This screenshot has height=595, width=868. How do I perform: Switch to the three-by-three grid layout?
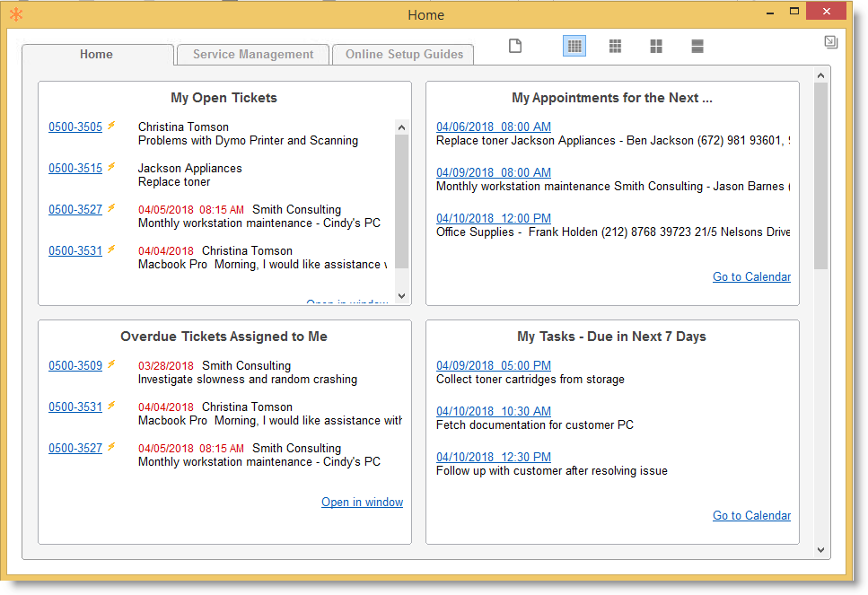coord(615,46)
